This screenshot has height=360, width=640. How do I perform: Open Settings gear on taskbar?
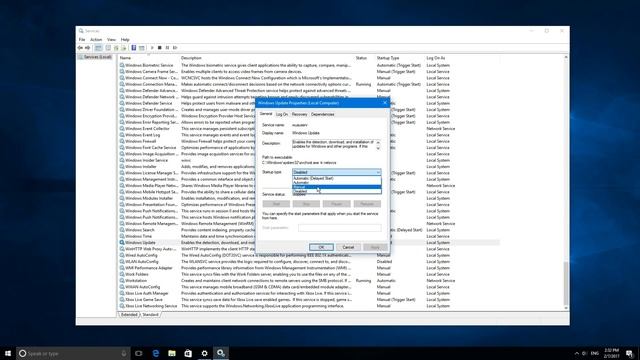point(204,353)
